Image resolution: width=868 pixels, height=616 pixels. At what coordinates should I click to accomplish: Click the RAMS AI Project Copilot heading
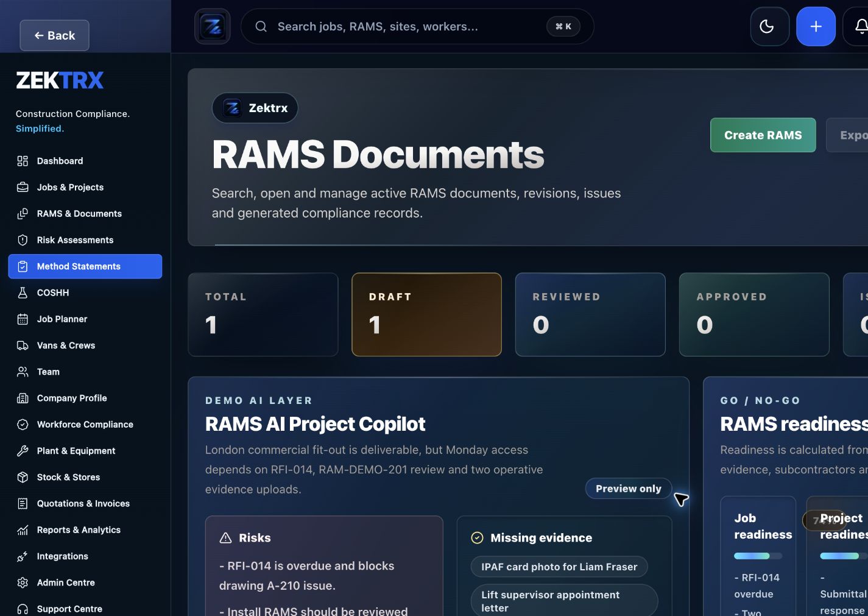click(315, 424)
